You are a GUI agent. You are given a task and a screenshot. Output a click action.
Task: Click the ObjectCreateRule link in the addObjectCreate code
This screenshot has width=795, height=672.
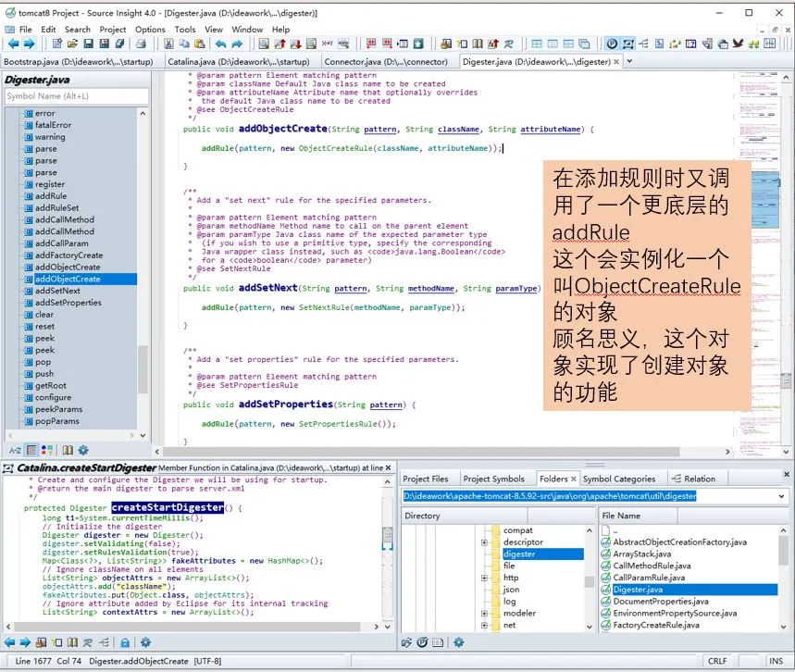(x=335, y=148)
